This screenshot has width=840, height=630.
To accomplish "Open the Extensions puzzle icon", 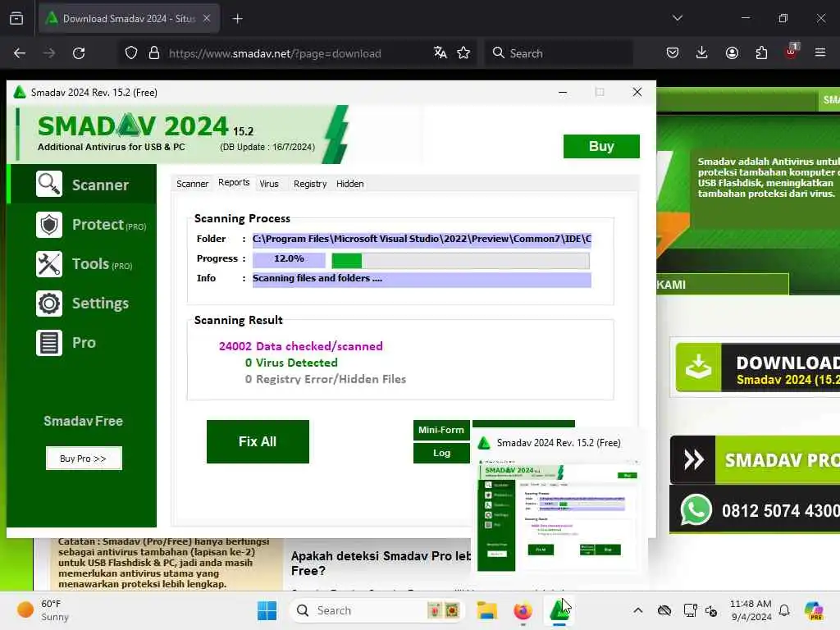I will [761, 52].
